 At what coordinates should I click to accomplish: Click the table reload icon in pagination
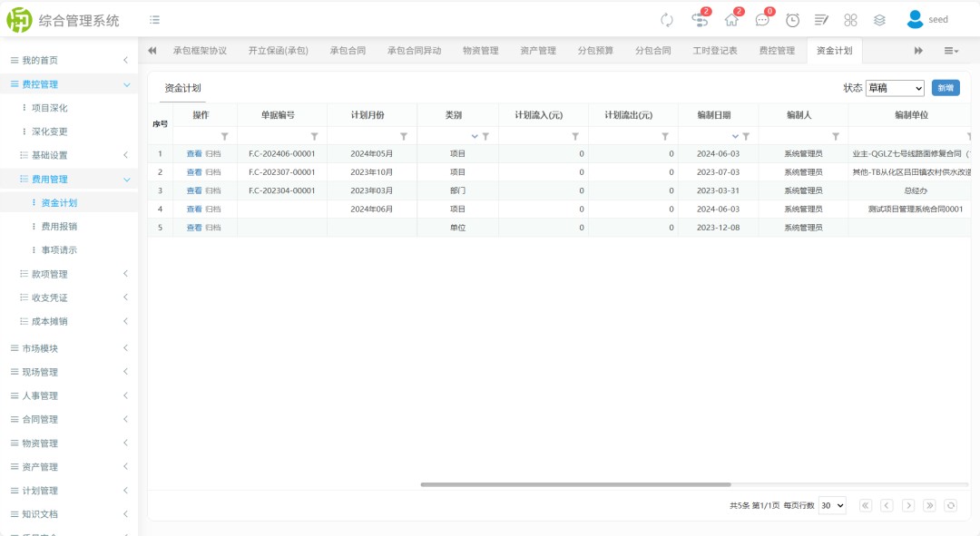(950, 505)
